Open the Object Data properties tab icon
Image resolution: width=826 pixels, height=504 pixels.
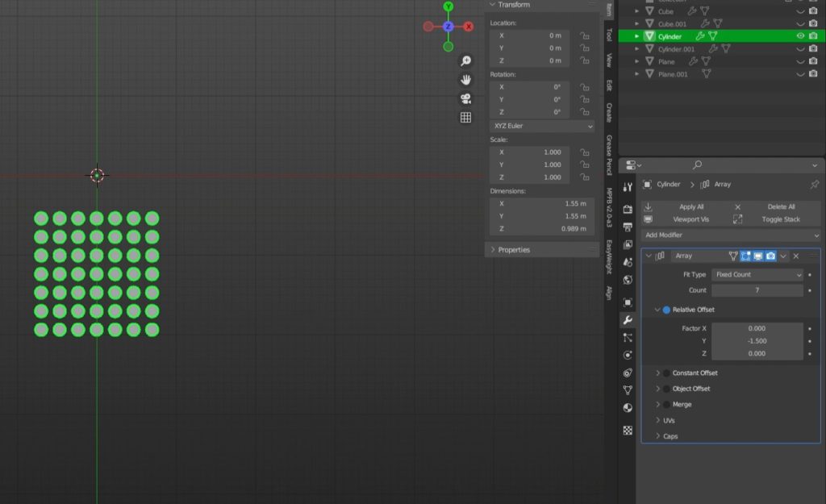(x=628, y=389)
